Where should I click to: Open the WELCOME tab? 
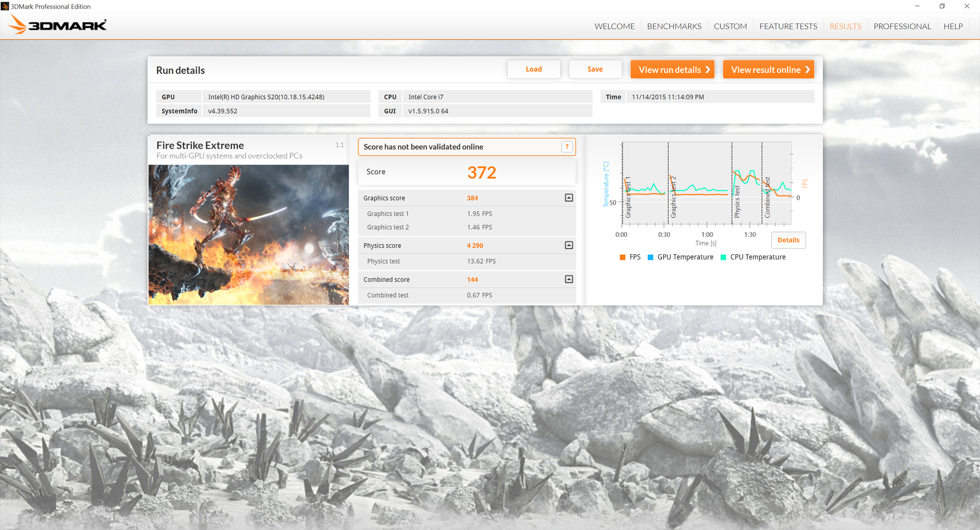pos(615,26)
